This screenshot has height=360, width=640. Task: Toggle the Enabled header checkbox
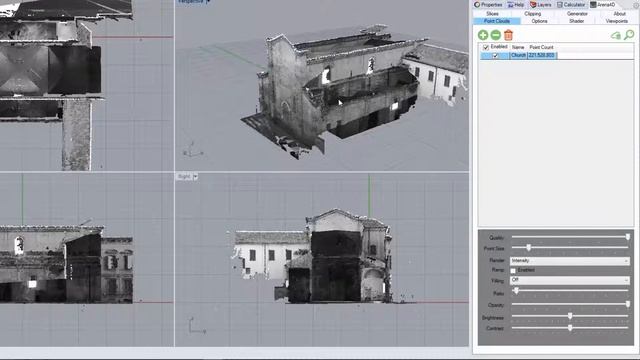pyautogui.click(x=486, y=47)
